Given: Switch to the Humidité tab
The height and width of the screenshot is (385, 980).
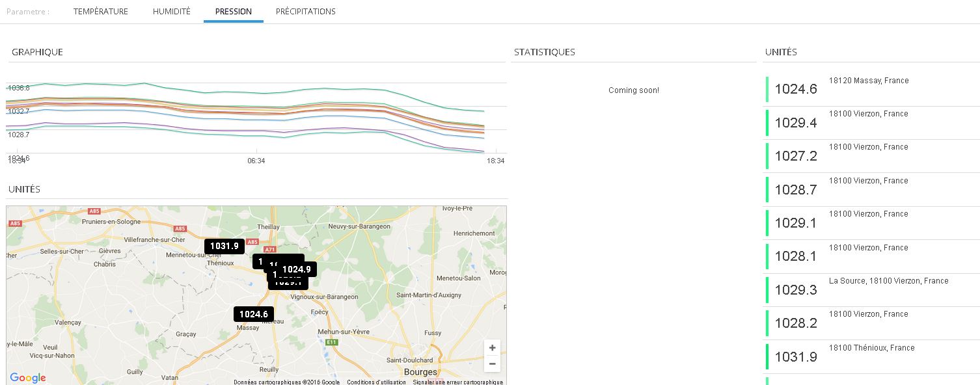Looking at the screenshot, I should [x=172, y=12].
